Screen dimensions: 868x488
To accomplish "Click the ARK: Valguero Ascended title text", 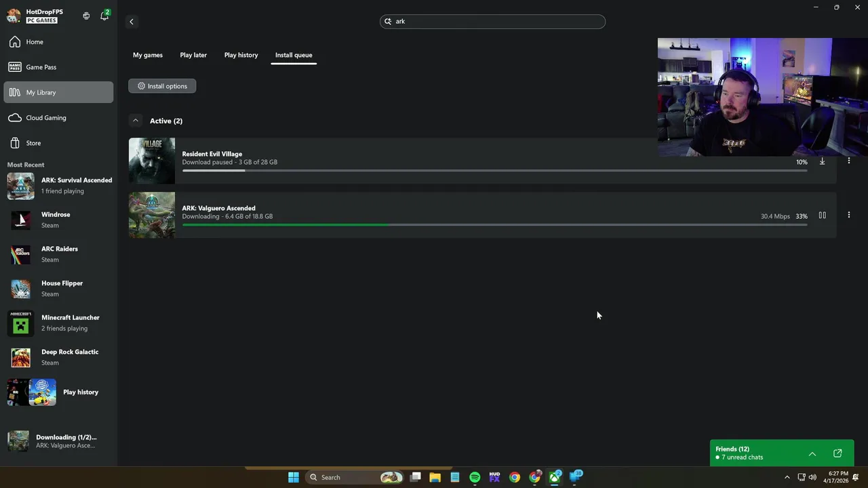I will pyautogui.click(x=218, y=208).
